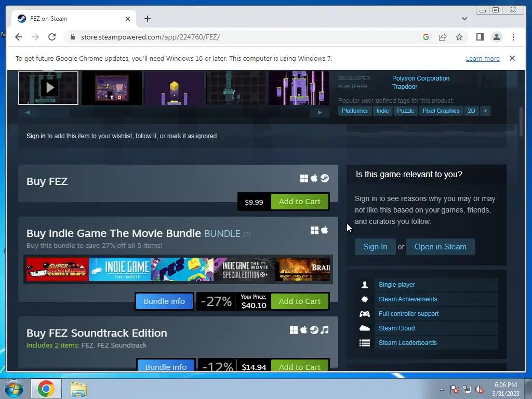The height and width of the screenshot is (399, 532).
Task: Click the Windows platform icon for FEZ
Action: (x=304, y=179)
